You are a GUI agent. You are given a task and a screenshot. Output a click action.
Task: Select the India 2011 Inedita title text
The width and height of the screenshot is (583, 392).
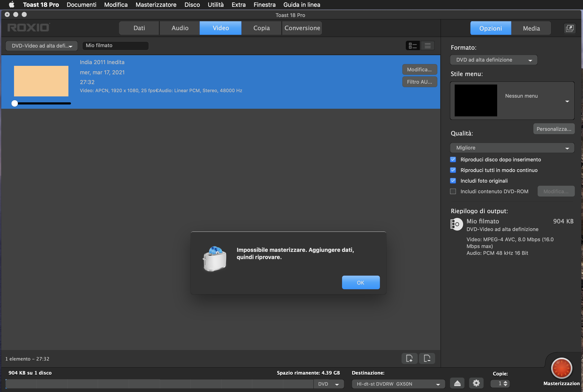tap(102, 62)
